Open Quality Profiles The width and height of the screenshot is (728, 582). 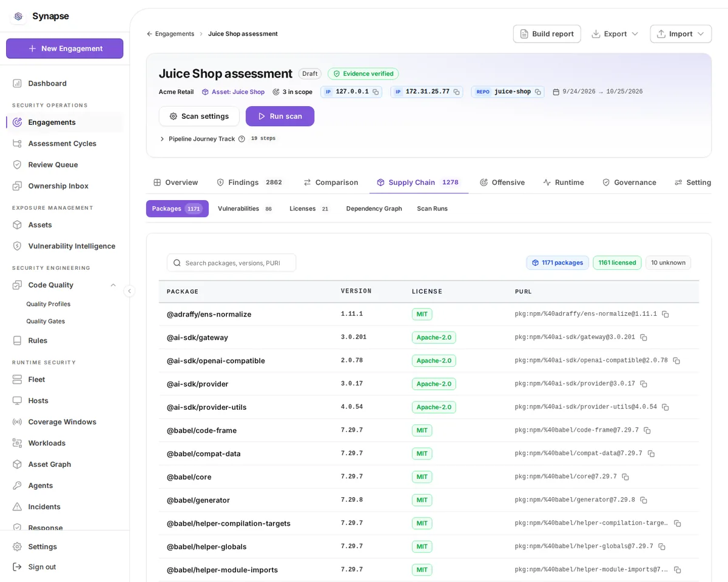(x=49, y=304)
